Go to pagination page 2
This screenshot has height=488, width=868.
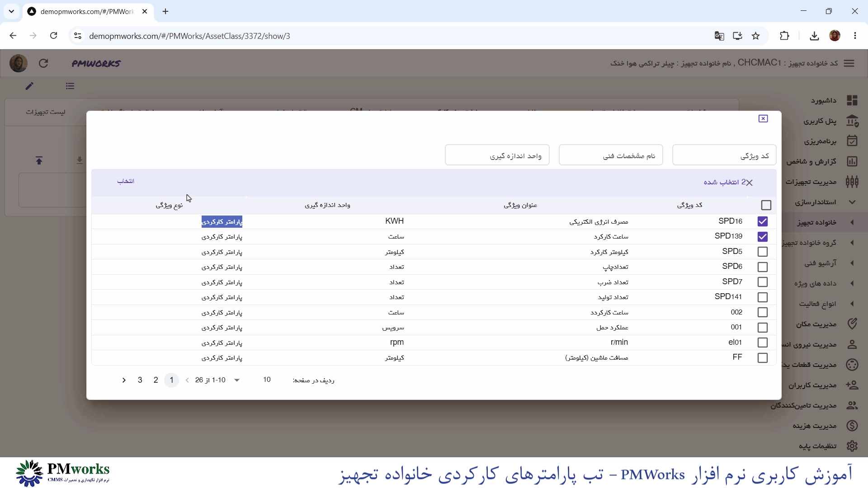(156, 380)
